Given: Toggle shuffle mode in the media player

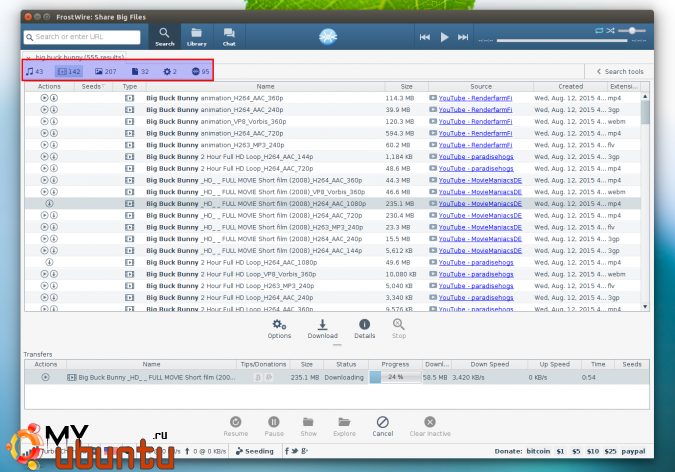Looking at the screenshot, I should [x=610, y=31].
